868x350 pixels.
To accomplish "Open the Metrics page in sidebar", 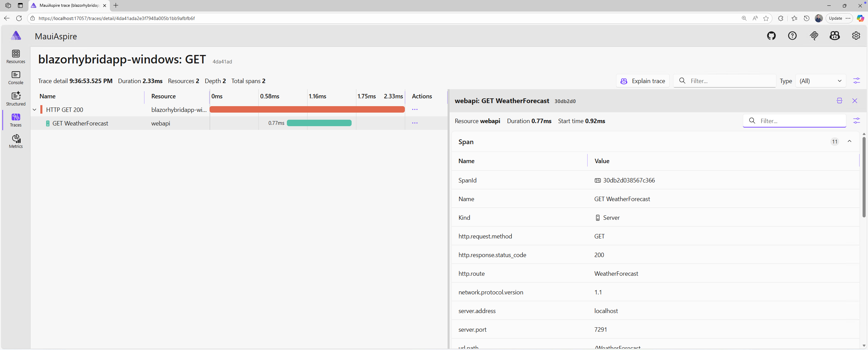I will (16, 141).
